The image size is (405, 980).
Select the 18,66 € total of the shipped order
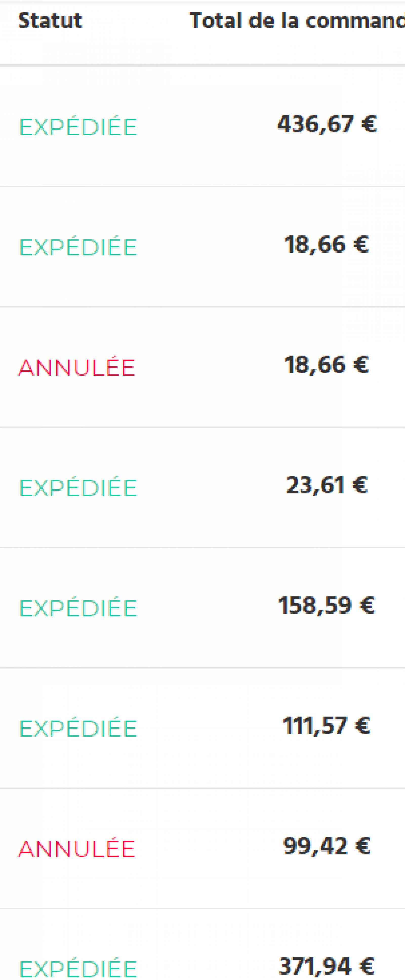tap(327, 244)
